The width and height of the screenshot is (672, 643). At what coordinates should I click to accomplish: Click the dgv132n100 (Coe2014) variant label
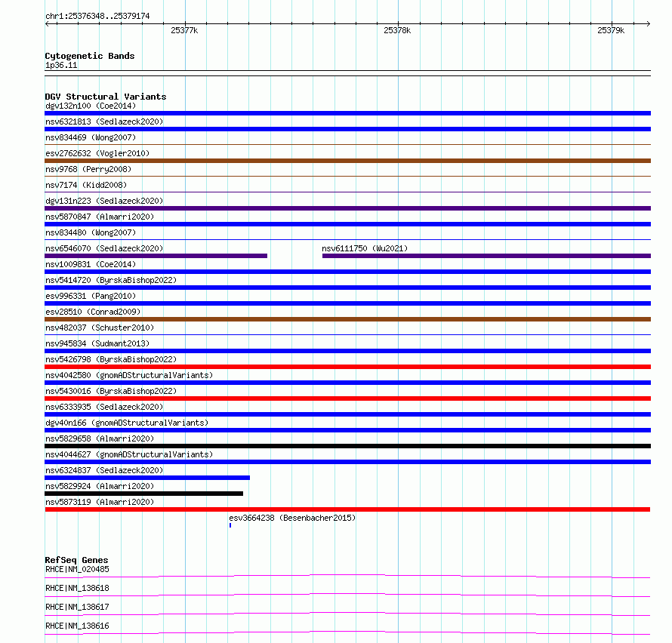click(x=91, y=106)
